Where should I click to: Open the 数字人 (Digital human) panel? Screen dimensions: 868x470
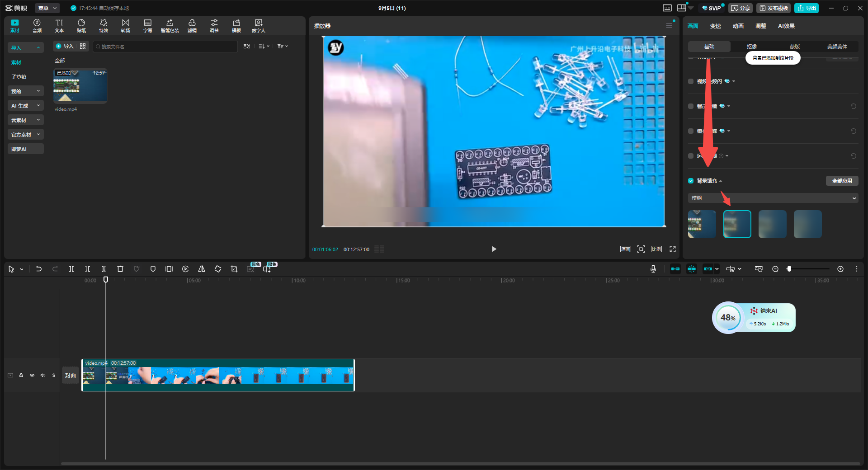click(x=259, y=26)
